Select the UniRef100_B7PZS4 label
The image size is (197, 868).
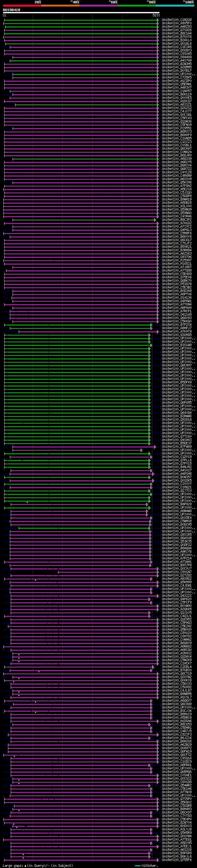177,325
